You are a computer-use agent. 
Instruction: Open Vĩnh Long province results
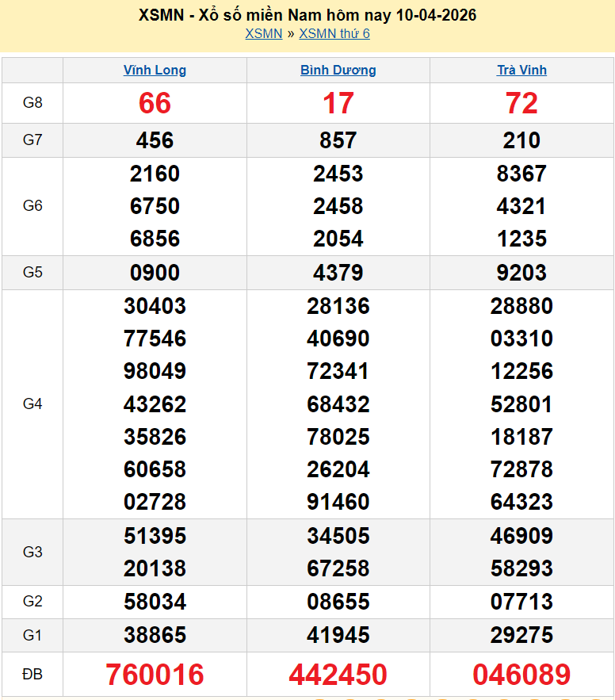pos(155,70)
